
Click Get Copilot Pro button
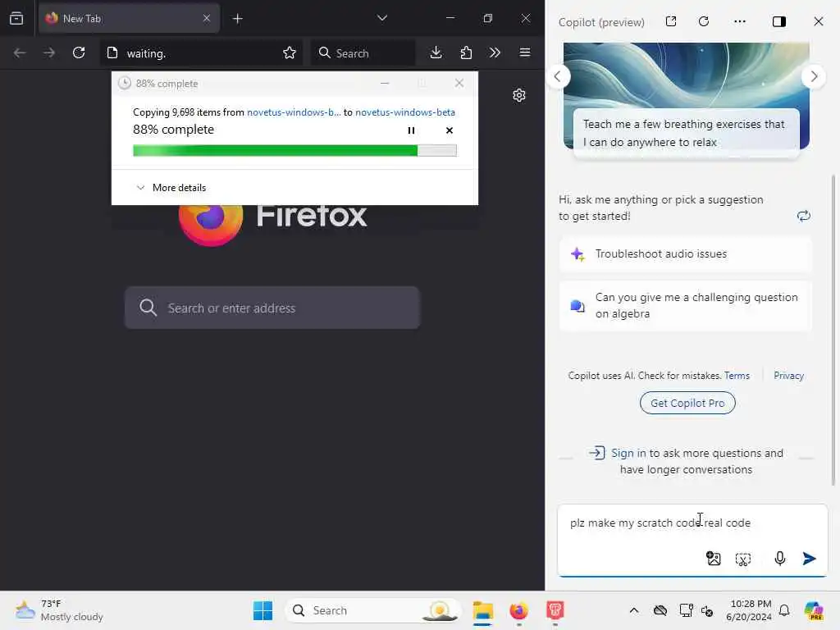687,403
